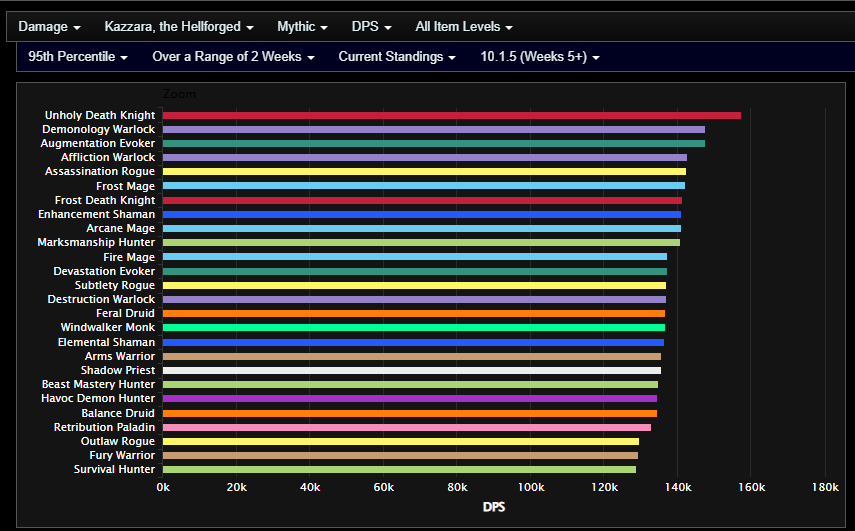
Task: Click the Zoom label in chart
Action: point(179,94)
